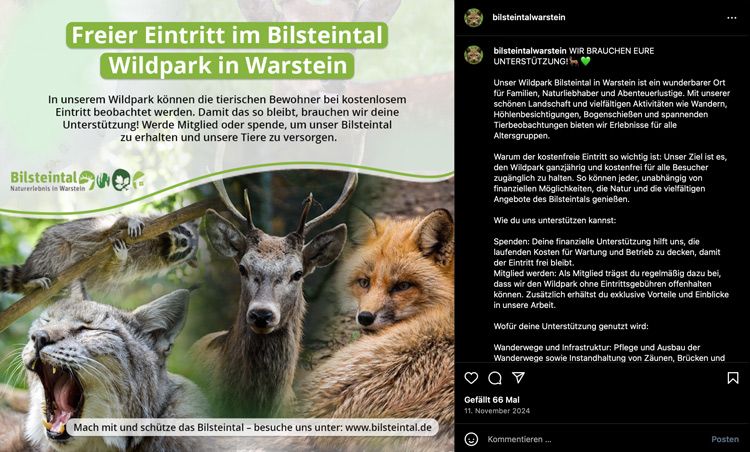Save post with the bookmark icon
This screenshot has height=452, width=750.
732,378
